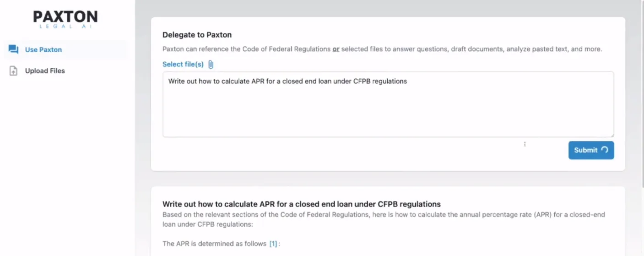Open the Select file(s) link
The height and width of the screenshot is (256, 644).
(183, 65)
